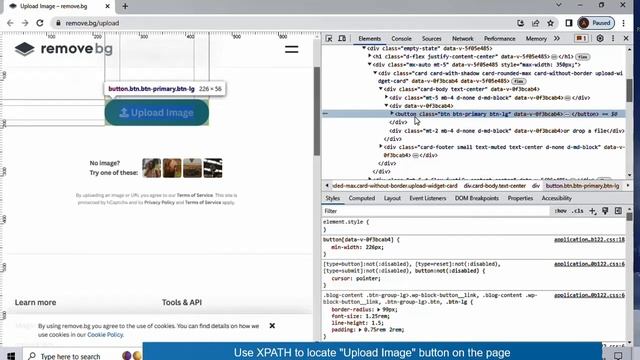Show more DevTools tabs chevron

pyautogui.click(x=557, y=38)
